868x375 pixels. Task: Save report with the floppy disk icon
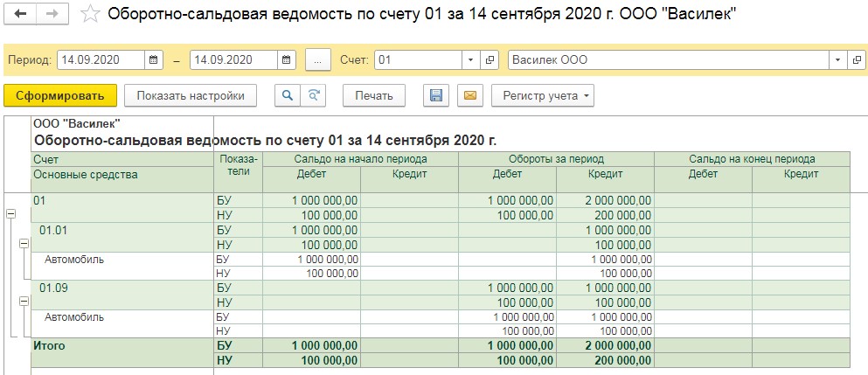coord(436,95)
